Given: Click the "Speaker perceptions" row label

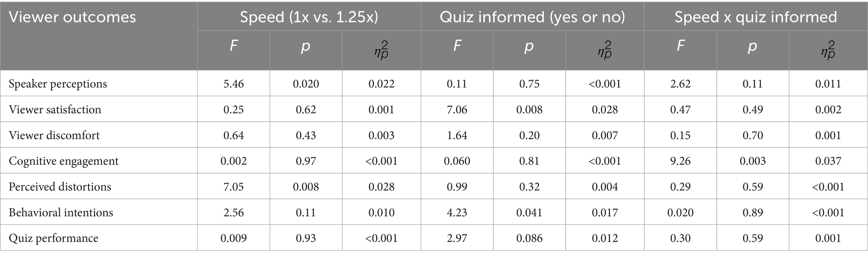Looking at the screenshot, I should (x=58, y=83).
